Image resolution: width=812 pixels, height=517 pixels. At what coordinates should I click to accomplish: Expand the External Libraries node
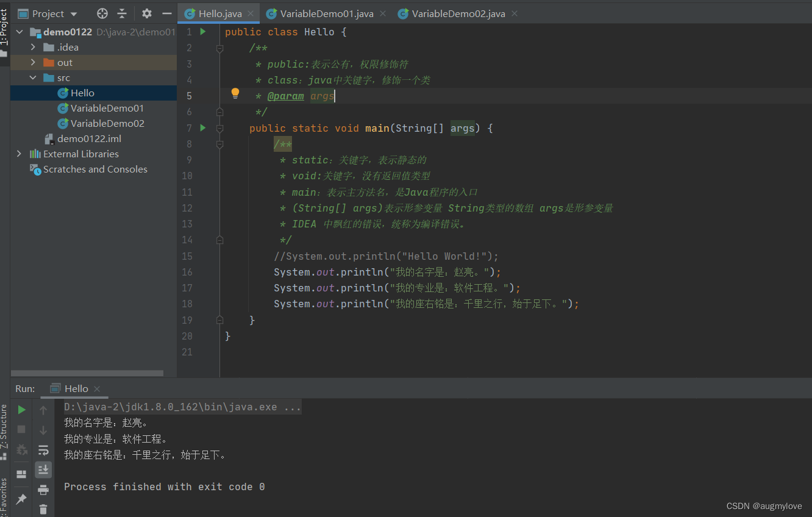coord(19,154)
